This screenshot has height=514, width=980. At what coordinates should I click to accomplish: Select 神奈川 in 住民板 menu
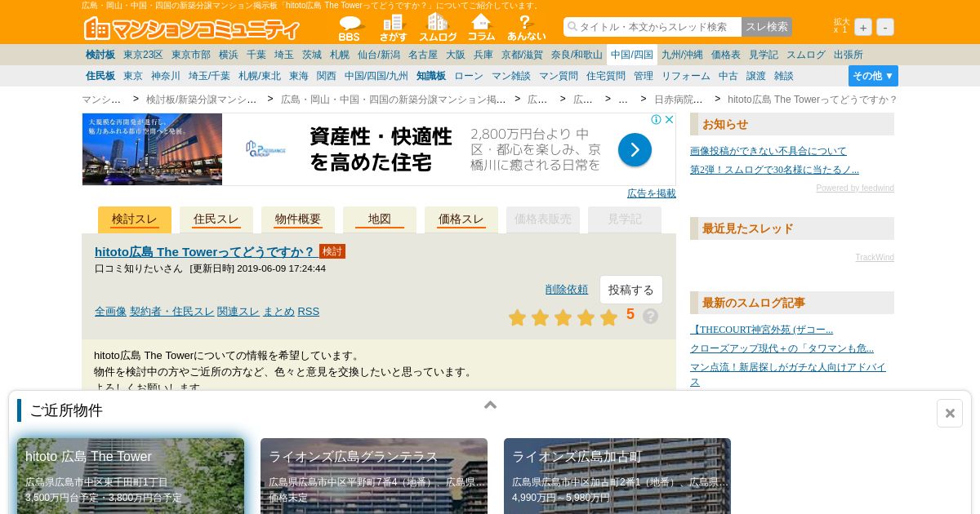[166, 76]
